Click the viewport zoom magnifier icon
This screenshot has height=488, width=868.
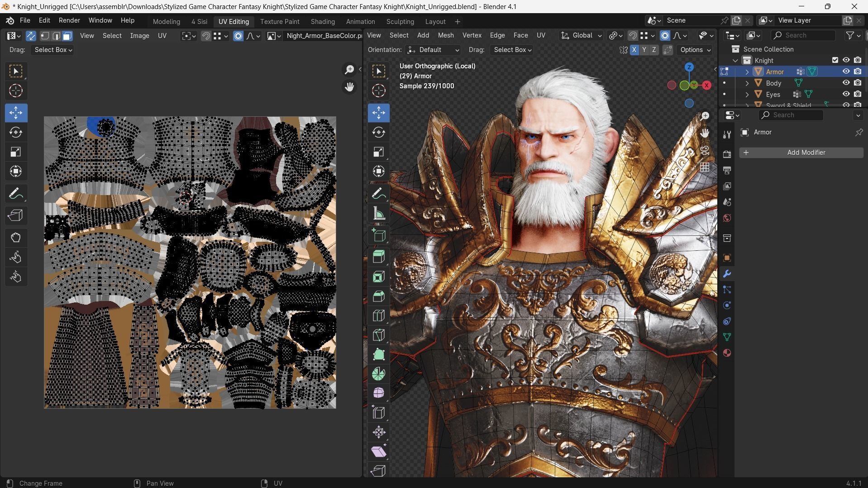coord(705,116)
